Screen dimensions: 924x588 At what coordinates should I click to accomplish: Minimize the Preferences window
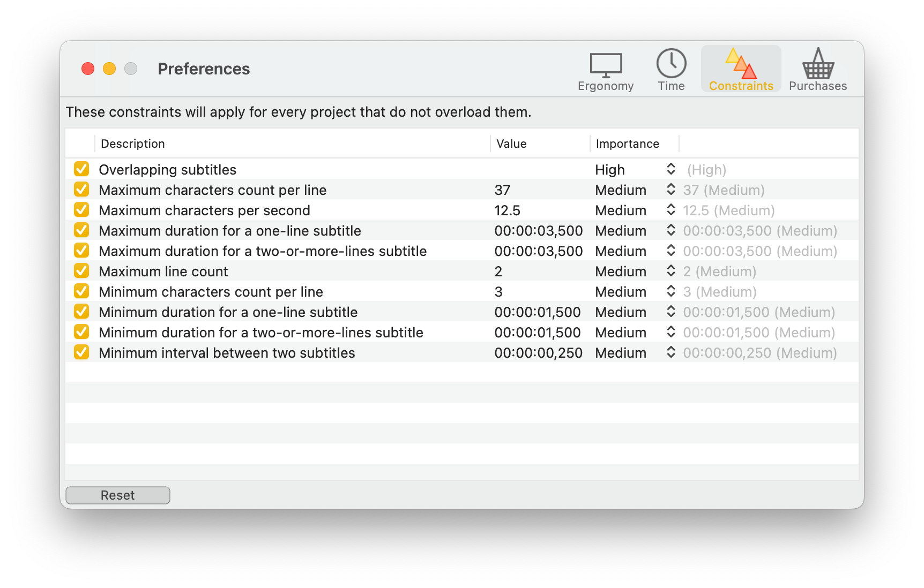point(109,69)
